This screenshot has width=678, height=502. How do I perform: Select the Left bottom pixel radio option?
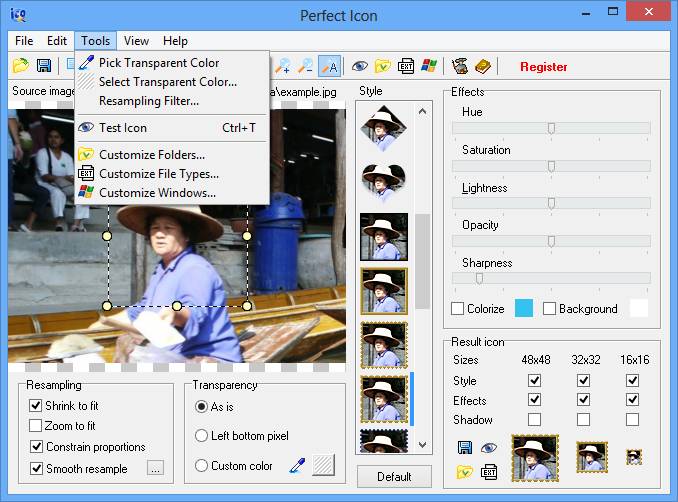click(202, 436)
